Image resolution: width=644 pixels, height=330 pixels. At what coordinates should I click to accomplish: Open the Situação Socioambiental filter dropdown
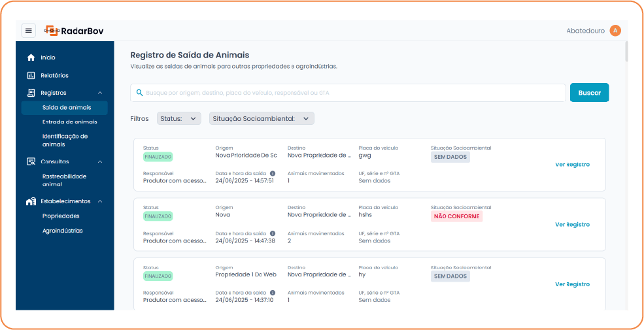[262, 118]
